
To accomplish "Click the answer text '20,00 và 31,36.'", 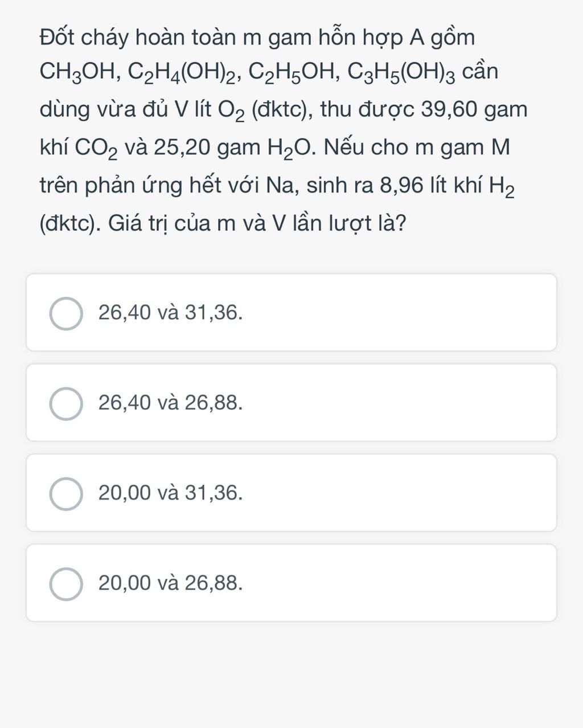I will (x=171, y=493).
